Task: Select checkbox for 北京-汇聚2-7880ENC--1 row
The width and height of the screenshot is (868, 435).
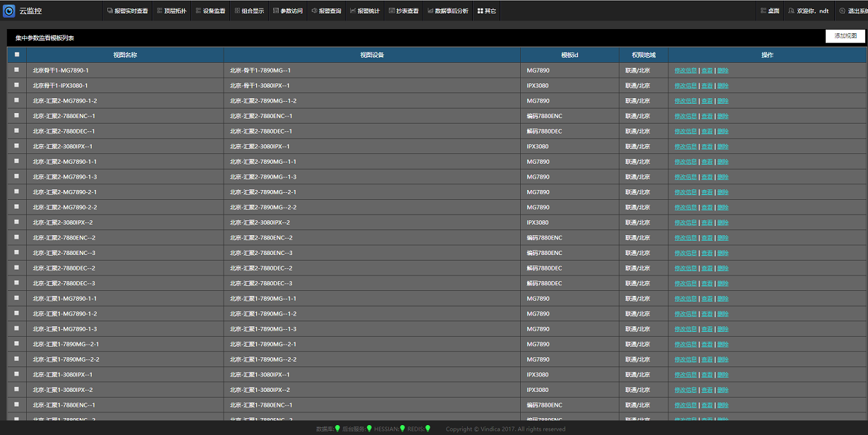Action: tap(17, 116)
